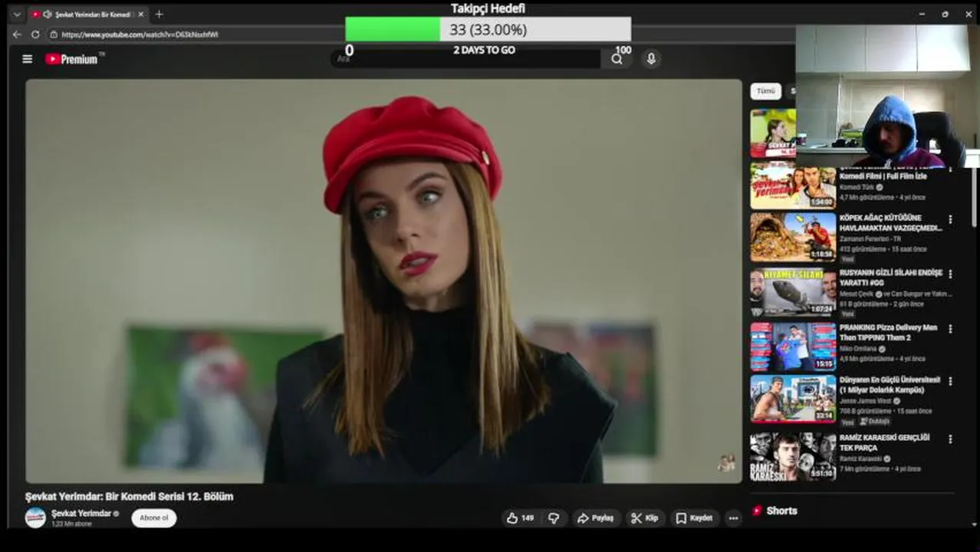Open KÖPEK AĞAÇ KÜTÜĞÜNE video thumbnail

click(793, 238)
